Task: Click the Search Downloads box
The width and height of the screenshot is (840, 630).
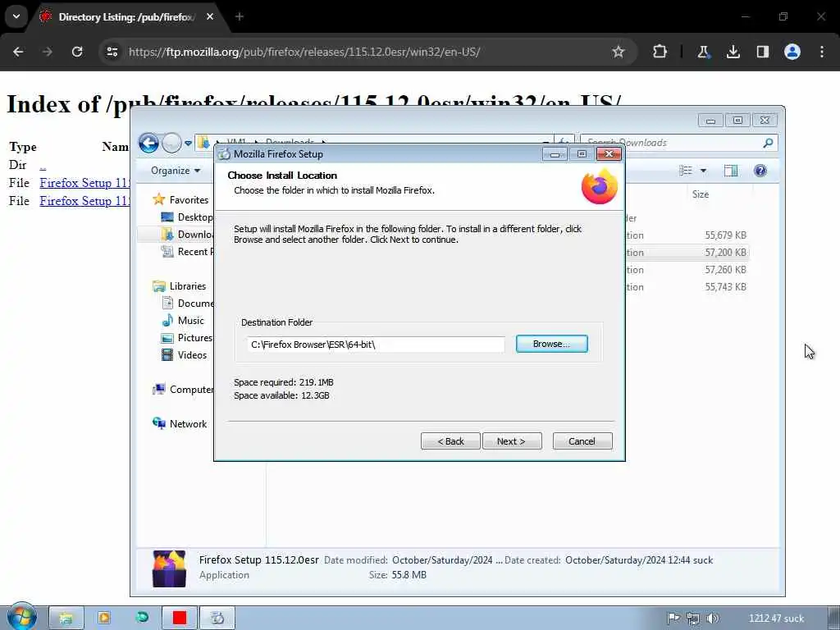Action: click(x=673, y=143)
